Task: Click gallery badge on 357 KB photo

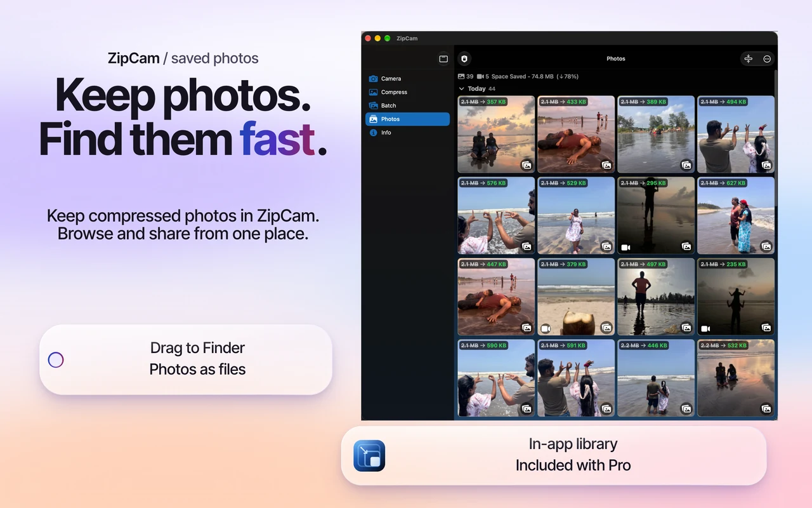Action: pos(527,165)
